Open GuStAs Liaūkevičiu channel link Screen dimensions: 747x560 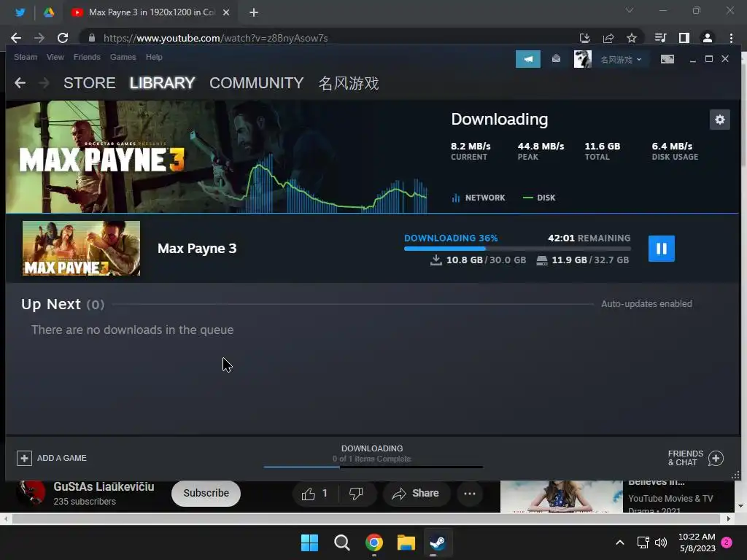tap(104, 486)
